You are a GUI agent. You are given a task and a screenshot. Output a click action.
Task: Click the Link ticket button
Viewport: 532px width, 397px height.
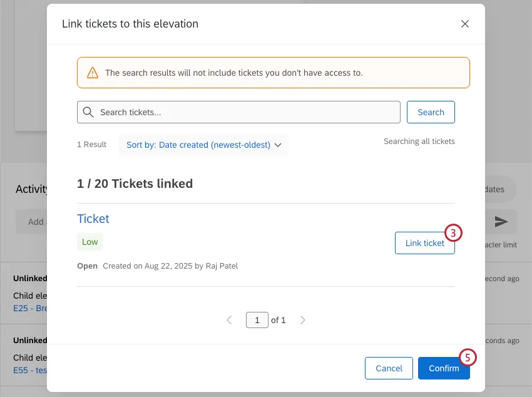click(x=424, y=243)
